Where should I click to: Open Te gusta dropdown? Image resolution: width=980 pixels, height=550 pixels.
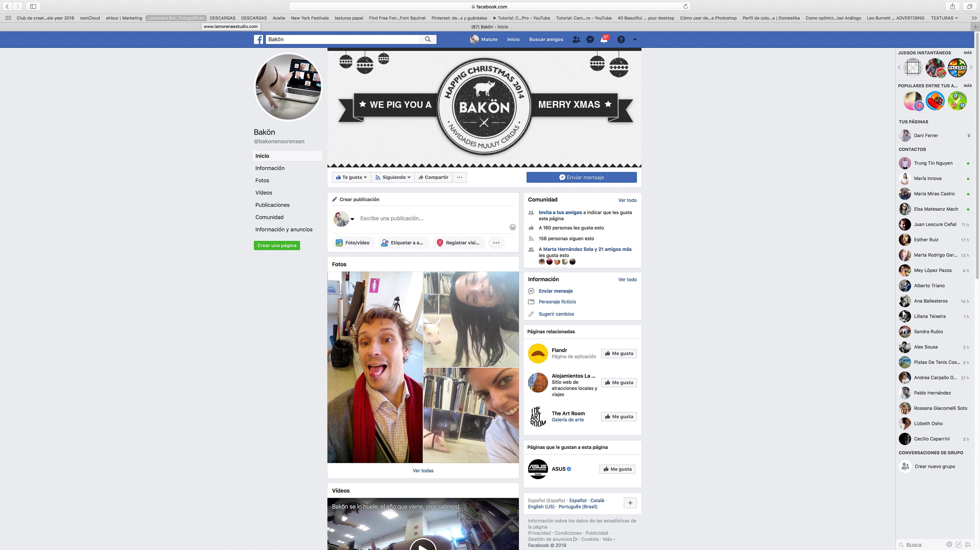[x=351, y=177]
